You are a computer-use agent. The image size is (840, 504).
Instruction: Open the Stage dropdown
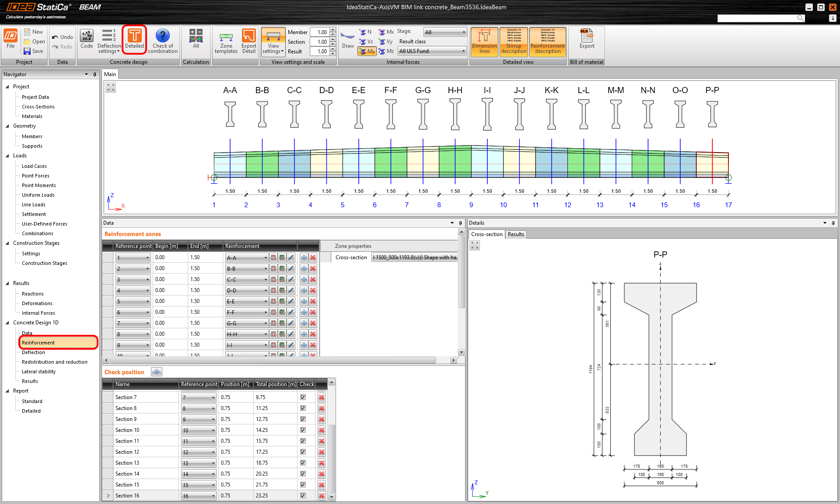point(444,32)
